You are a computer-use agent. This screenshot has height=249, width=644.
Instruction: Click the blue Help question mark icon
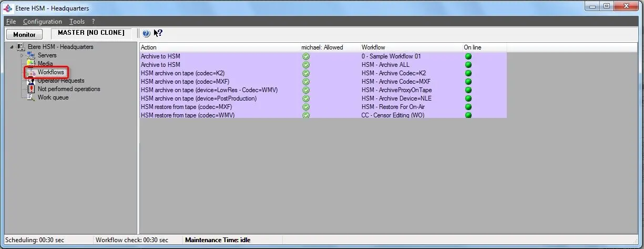pos(146,34)
